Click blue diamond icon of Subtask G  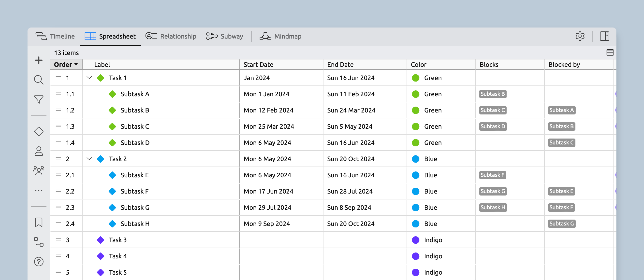point(112,207)
